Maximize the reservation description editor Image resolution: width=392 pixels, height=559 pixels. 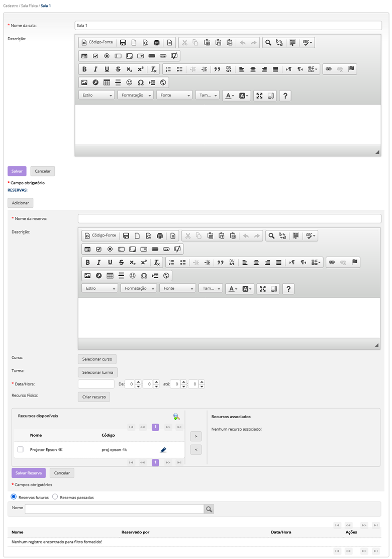[x=262, y=289]
